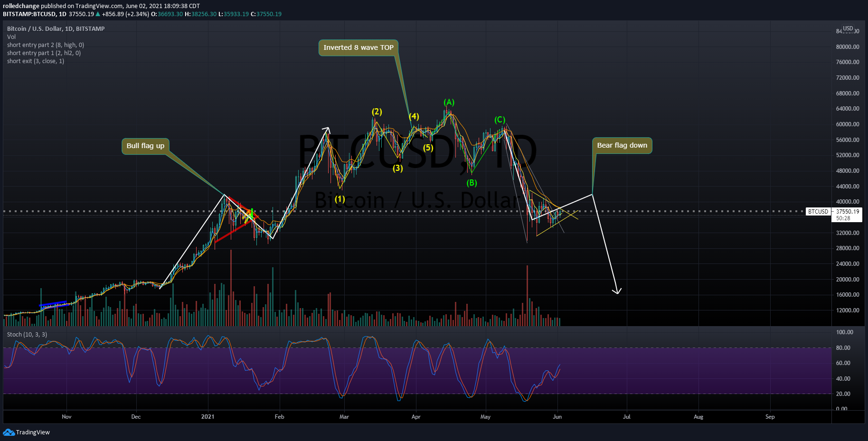This screenshot has width=868, height=441.
Task: Click the 48000.00 price axis value
Action: click(848, 171)
